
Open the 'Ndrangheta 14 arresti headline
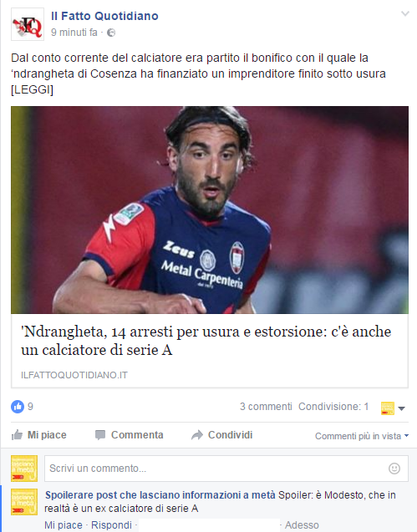point(206,341)
